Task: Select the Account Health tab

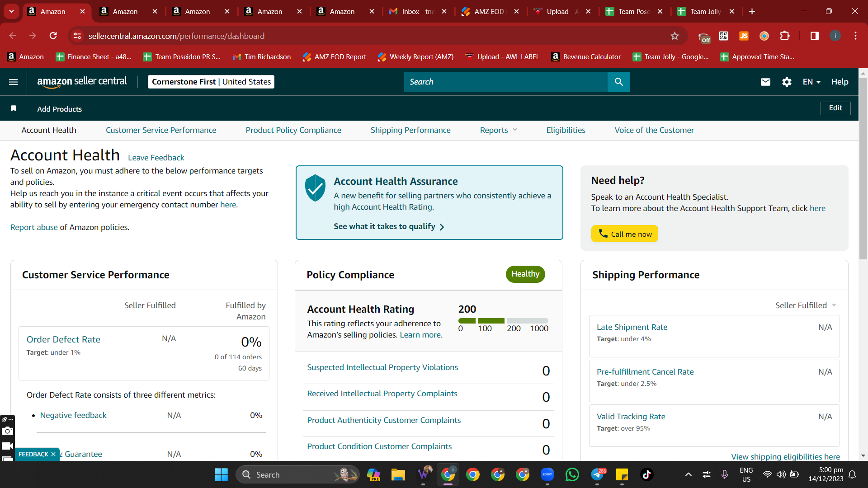Action: (49, 130)
